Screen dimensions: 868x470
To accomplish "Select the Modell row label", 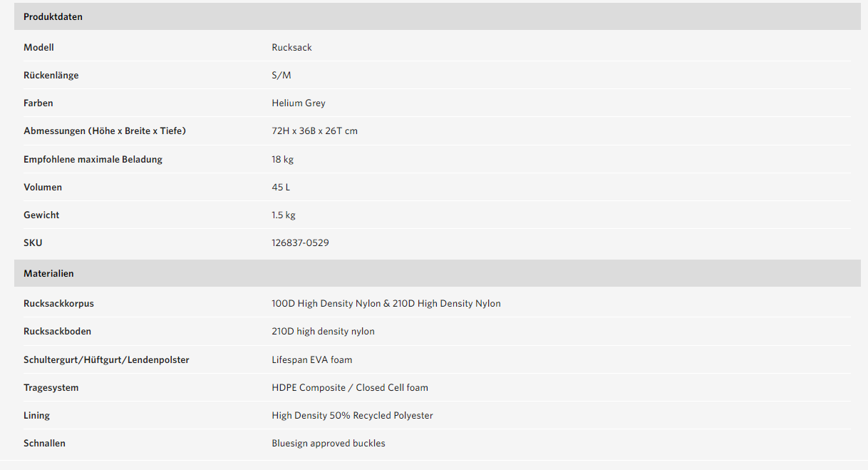I will click(38, 47).
